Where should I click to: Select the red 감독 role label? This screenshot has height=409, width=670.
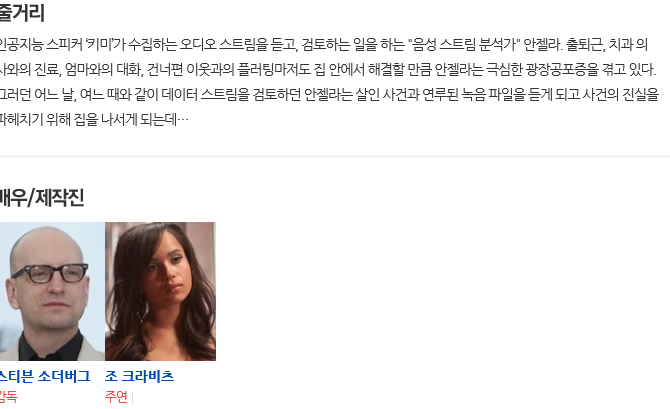tap(9, 397)
